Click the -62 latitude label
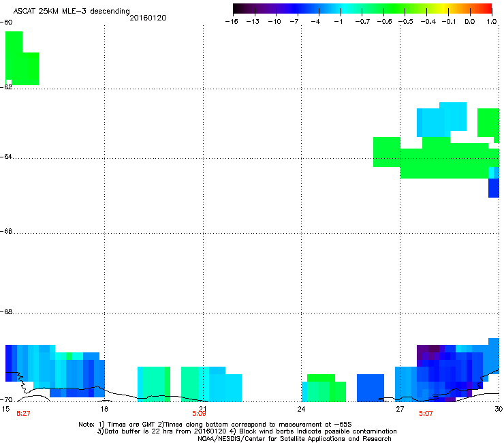This screenshot has width=504, height=443. click(6, 87)
